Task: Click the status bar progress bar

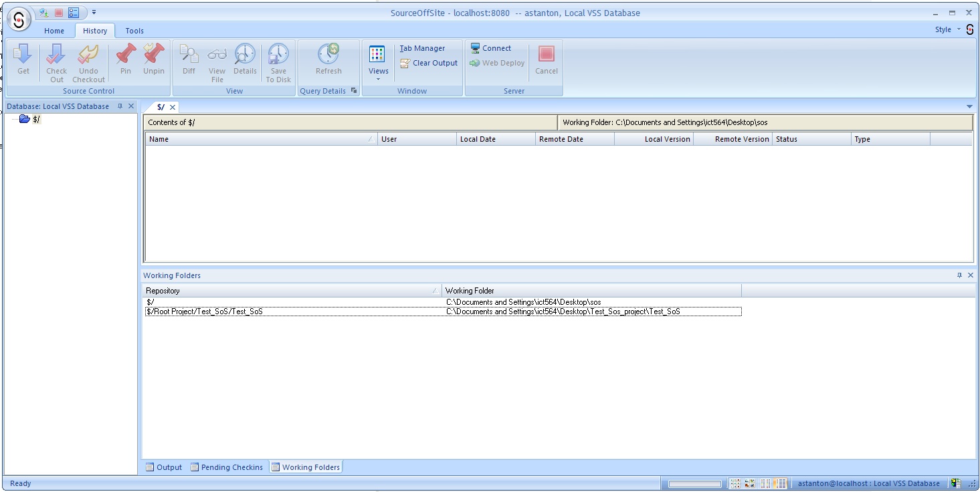Action: pyautogui.click(x=695, y=484)
